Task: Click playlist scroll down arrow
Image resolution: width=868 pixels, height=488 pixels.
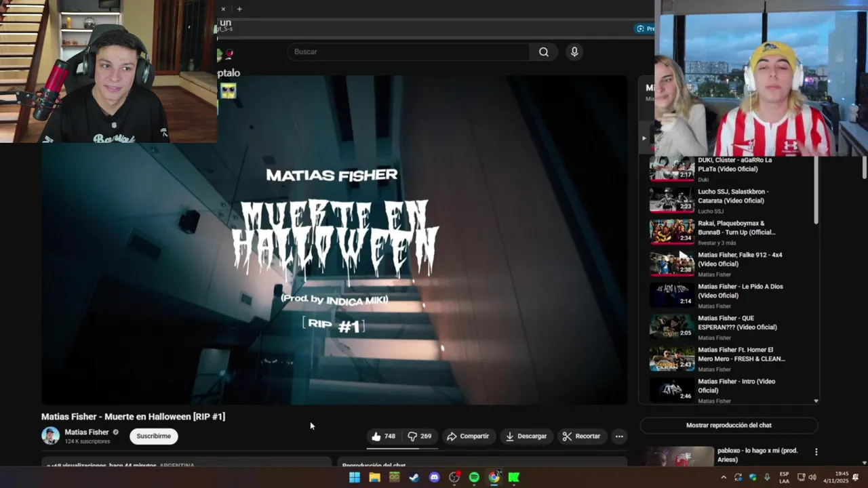Action: [x=816, y=401]
